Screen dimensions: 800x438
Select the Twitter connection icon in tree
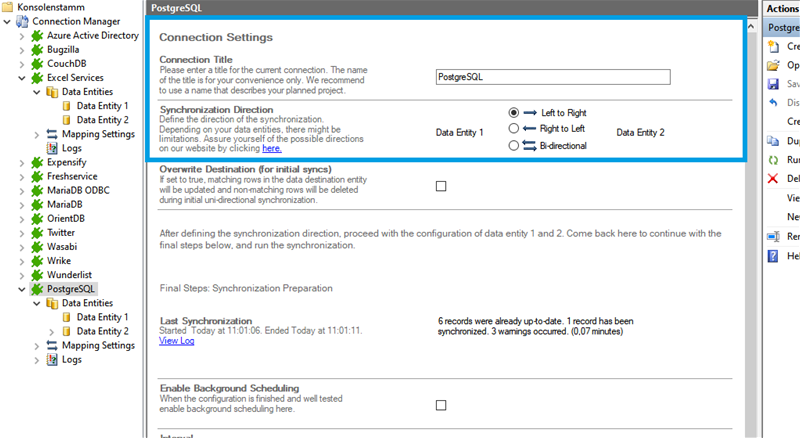(x=38, y=232)
